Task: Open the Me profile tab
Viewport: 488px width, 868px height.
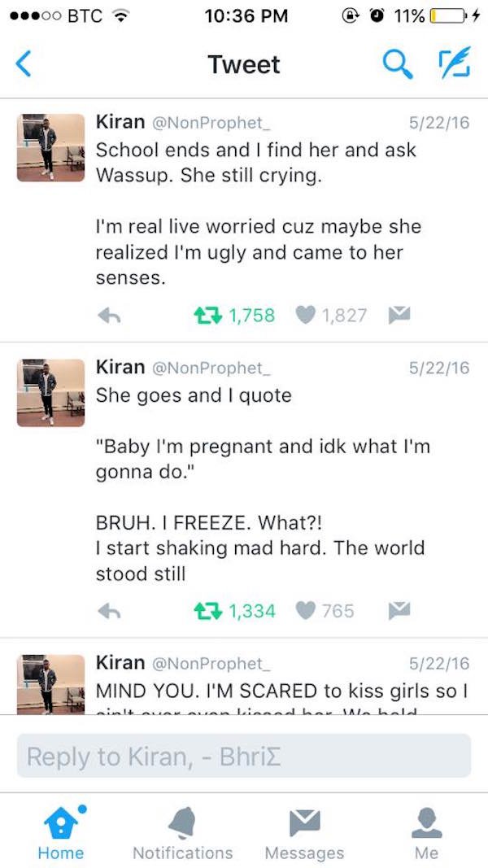Action: [426, 832]
